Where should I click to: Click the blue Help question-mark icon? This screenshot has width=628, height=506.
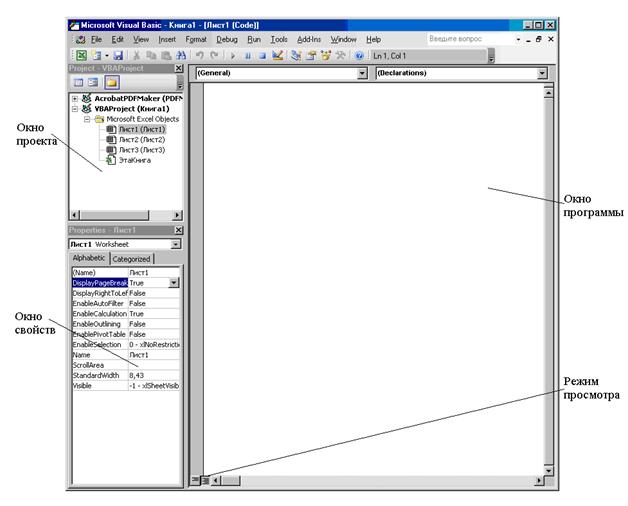(x=359, y=56)
